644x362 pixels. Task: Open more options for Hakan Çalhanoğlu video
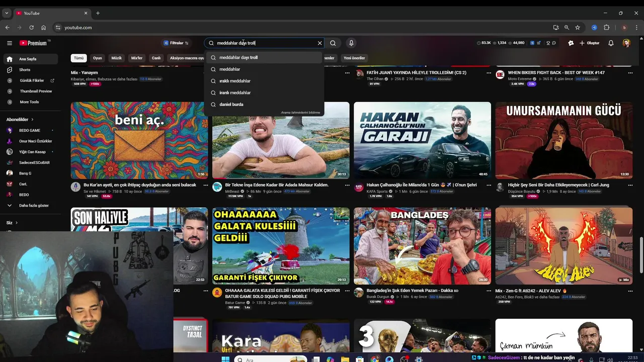coord(489,185)
